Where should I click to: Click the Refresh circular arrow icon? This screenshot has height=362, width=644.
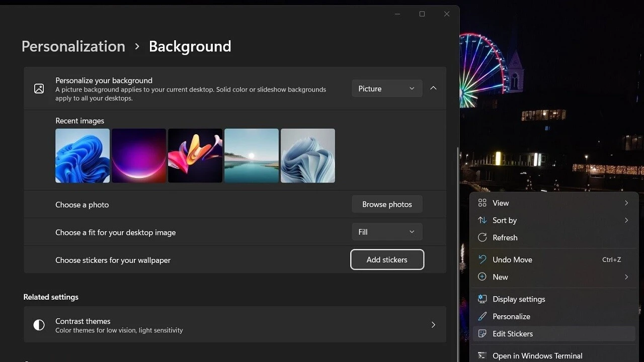(x=482, y=237)
